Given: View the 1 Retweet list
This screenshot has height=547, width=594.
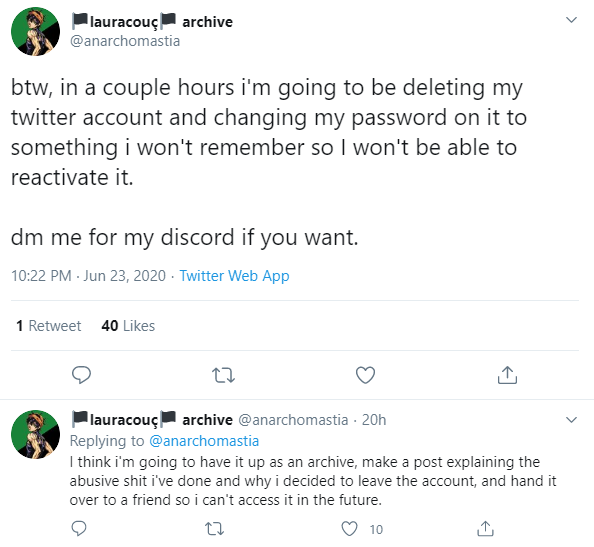Looking at the screenshot, I should coord(48,326).
